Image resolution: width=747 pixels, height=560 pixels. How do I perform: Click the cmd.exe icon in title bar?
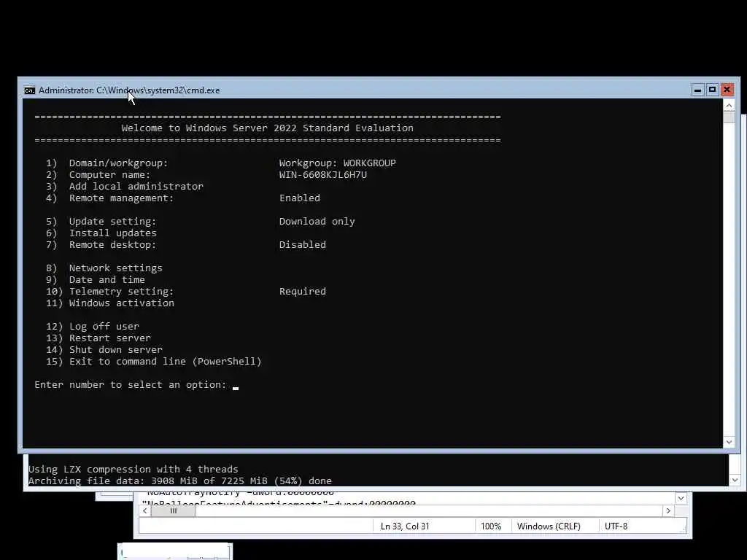29,90
